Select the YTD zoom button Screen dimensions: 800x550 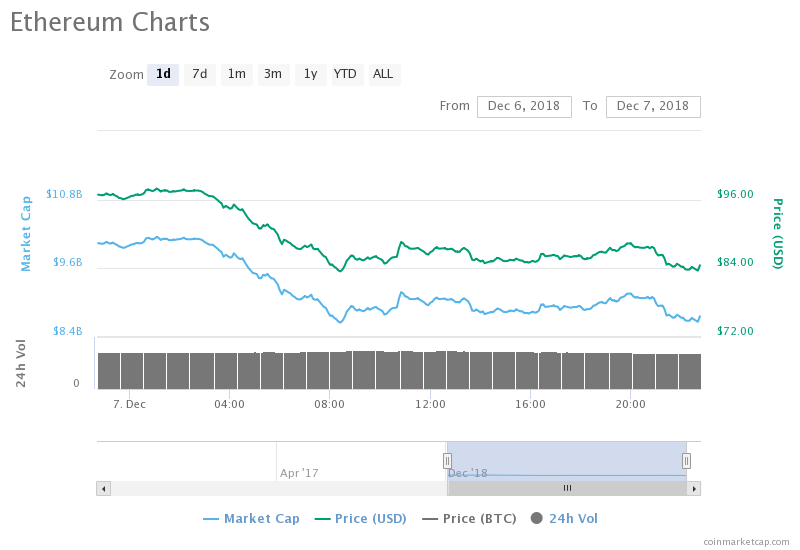click(x=345, y=74)
